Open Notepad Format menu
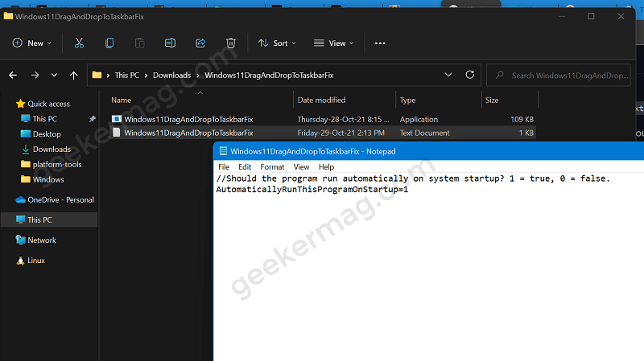The width and height of the screenshot is (644, 361). click(x=272, y=167)
